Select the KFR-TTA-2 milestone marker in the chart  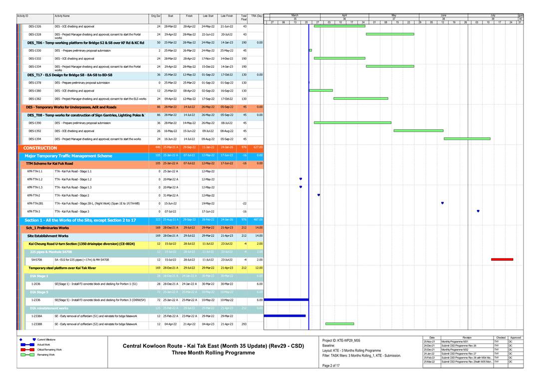click(x=318, y=196)
